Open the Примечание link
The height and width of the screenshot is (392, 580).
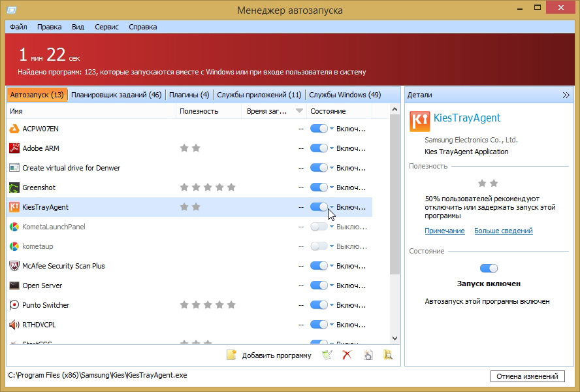pyautogui.click(x=445, y=231)
